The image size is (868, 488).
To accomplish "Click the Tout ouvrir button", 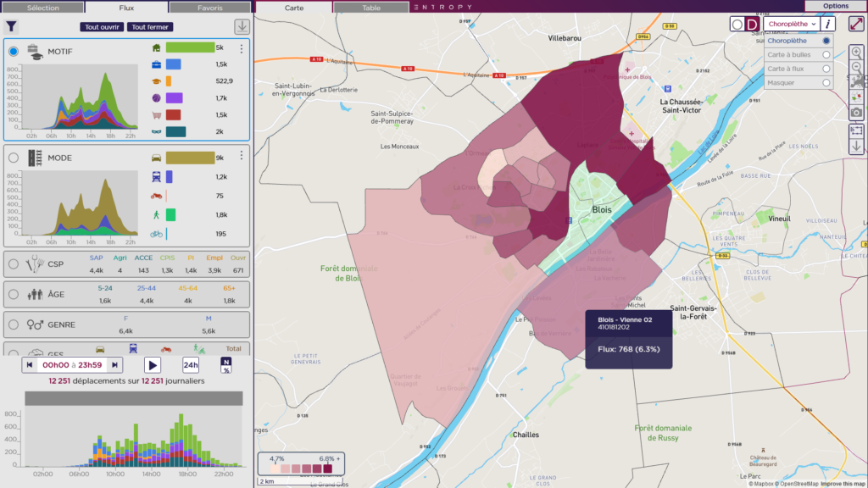I will pos(102,26).
